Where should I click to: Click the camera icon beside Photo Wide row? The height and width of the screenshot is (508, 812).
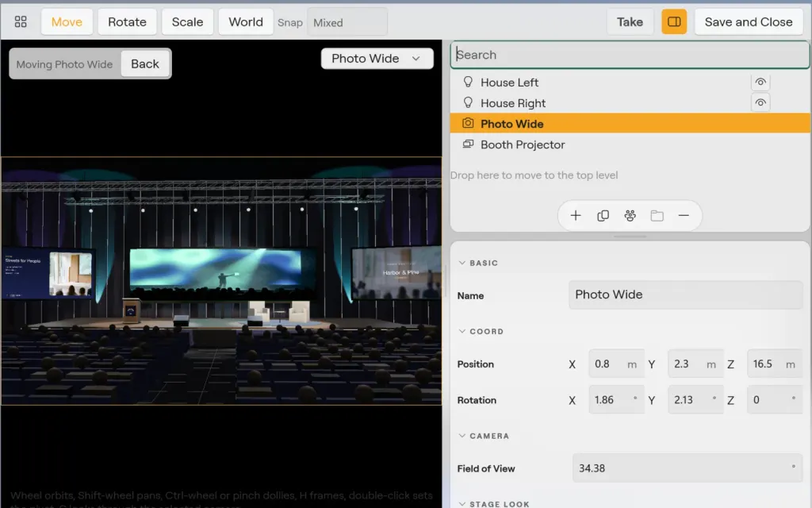(468, 123)
